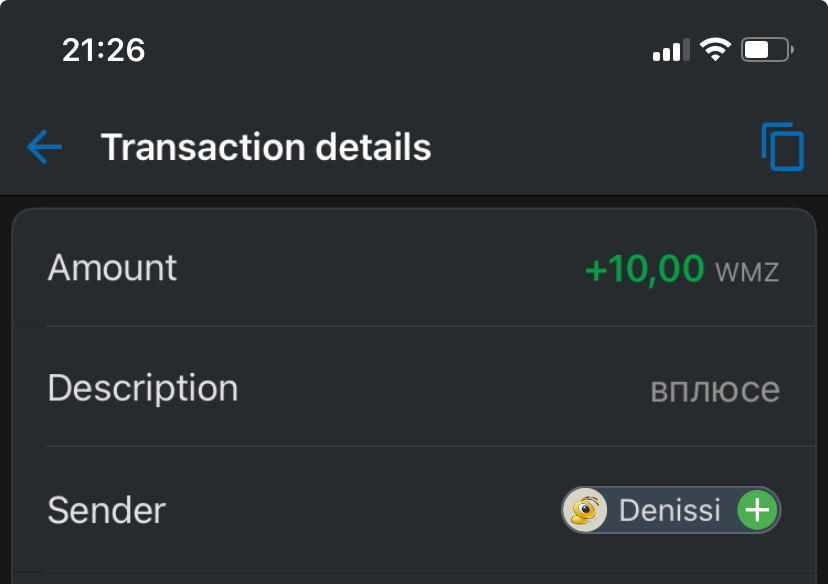
Task: Tap the name Denissi text
Action: pyautogui.click(x=670, y=510)
